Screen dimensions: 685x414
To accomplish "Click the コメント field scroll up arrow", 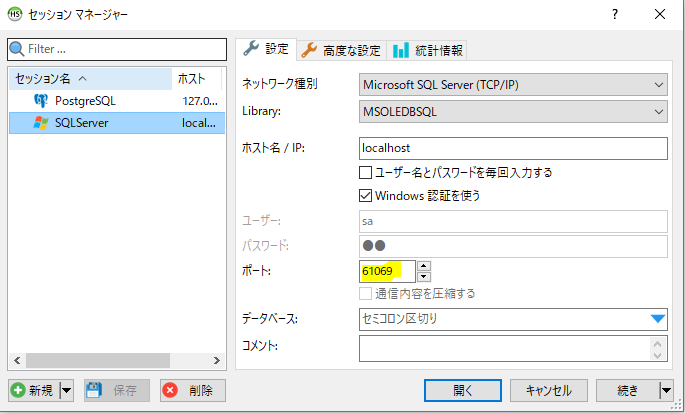I will pyautogui.click(x=657, y=344).
